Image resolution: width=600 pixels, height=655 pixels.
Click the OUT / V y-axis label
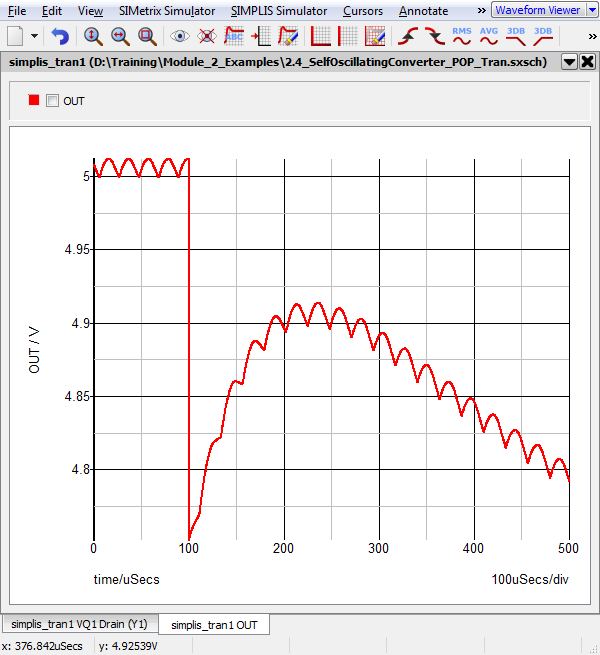[34, 351]
